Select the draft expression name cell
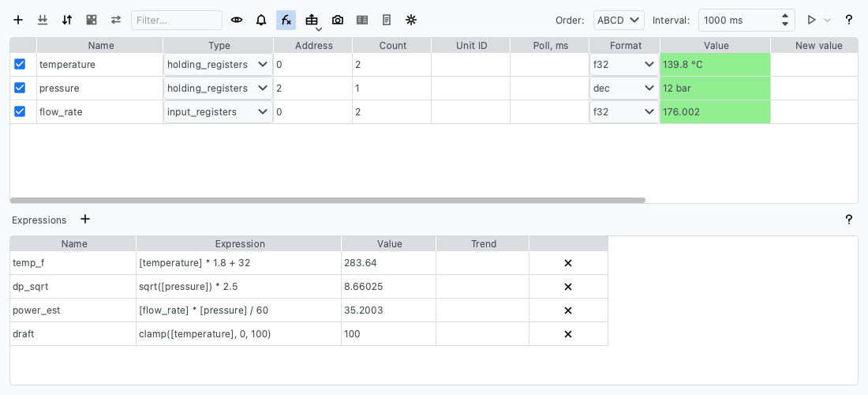 pyautogui.click(x=73, y=334)
